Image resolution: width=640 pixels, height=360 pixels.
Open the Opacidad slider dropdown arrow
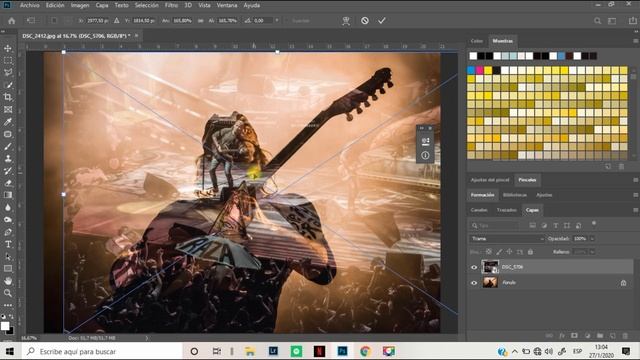click(x=592, y=238)
